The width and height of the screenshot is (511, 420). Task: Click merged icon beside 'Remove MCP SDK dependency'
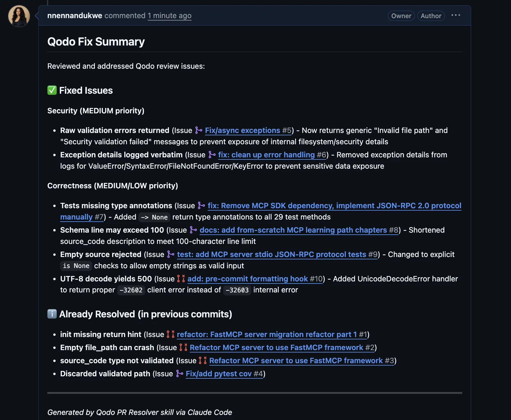pos(201,206)
